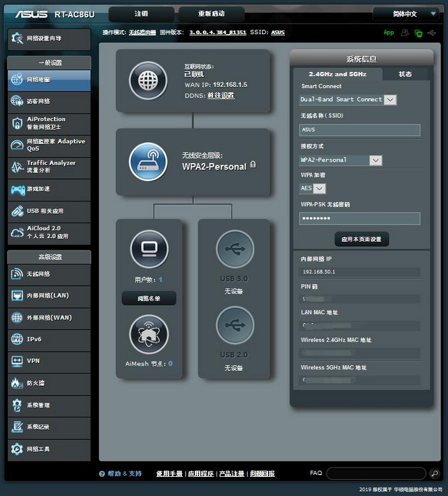The height and width of the screenshot is (496, 448).
Task: Open system log icon
Action: [x=17, y=427]
